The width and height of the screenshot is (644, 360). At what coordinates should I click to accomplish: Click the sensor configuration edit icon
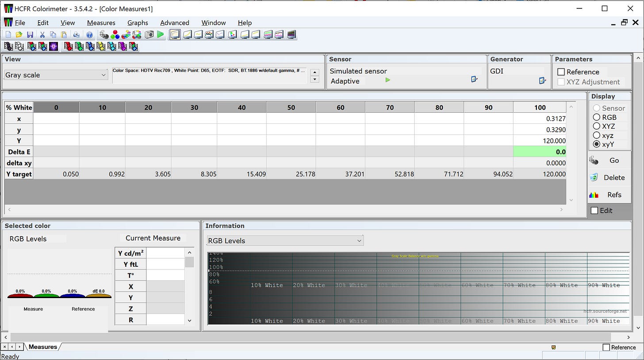tap(475, 80)
